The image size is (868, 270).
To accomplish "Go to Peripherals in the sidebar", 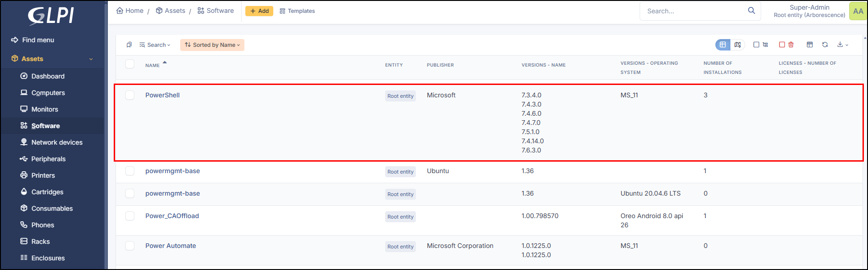I will (x=43, y=159).
